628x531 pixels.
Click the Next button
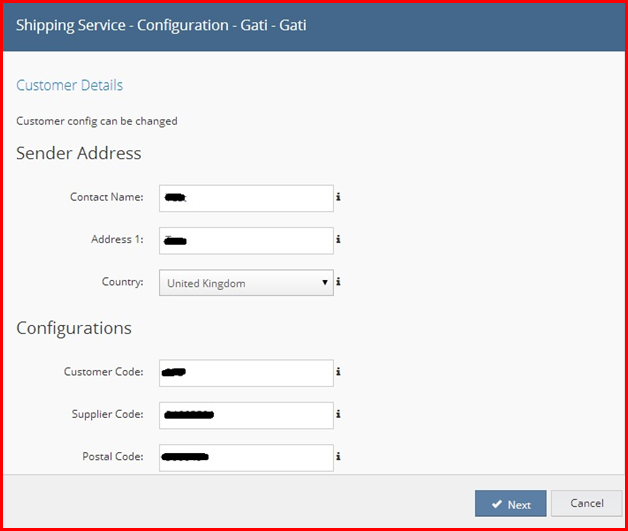click(511, 504)
